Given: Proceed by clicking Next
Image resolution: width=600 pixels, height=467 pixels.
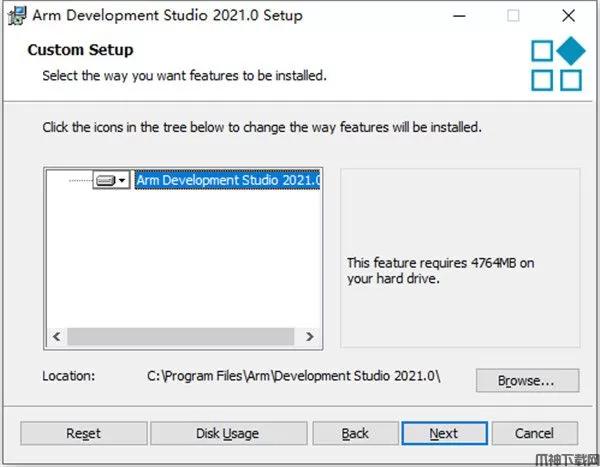Looking at the screenshot, I should [x=444, y=433].
